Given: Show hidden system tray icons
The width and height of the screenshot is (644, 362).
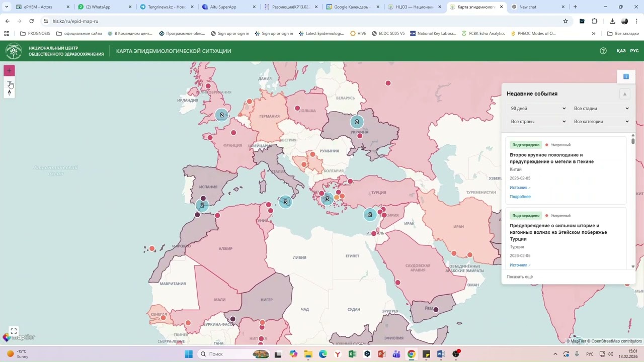Looking at the screenshot, I should pyautogui.click(x=555, y=354).
